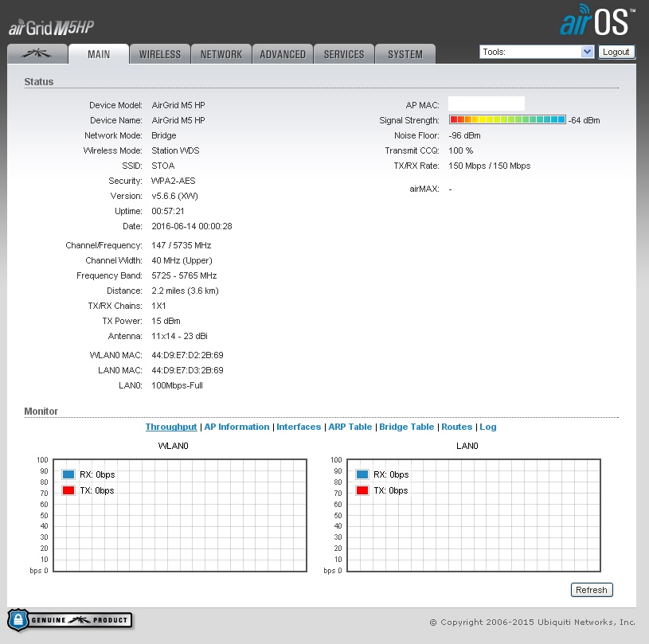Open the SYSTEM tab
This screenshot has height=644, width=649.
[x=405, y=54]
